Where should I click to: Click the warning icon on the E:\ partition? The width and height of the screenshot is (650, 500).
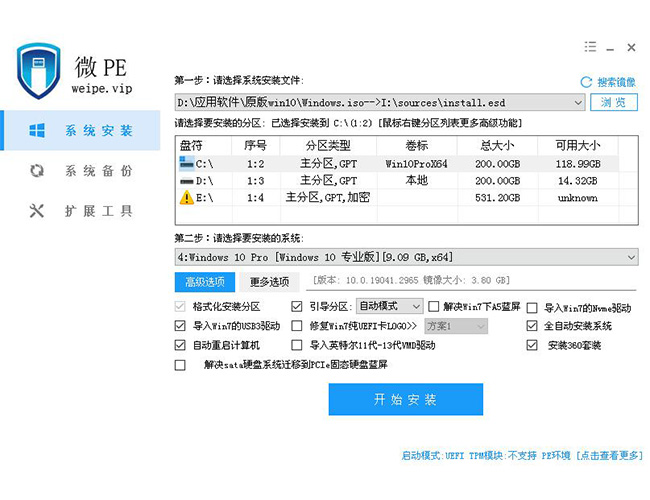point(185,198)
